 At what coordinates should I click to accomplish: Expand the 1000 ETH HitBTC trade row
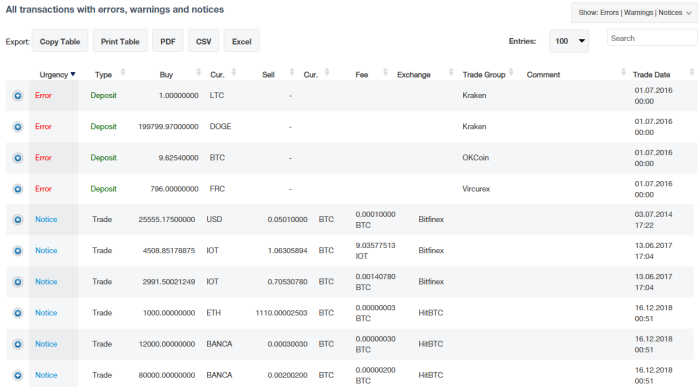(17, 313)
